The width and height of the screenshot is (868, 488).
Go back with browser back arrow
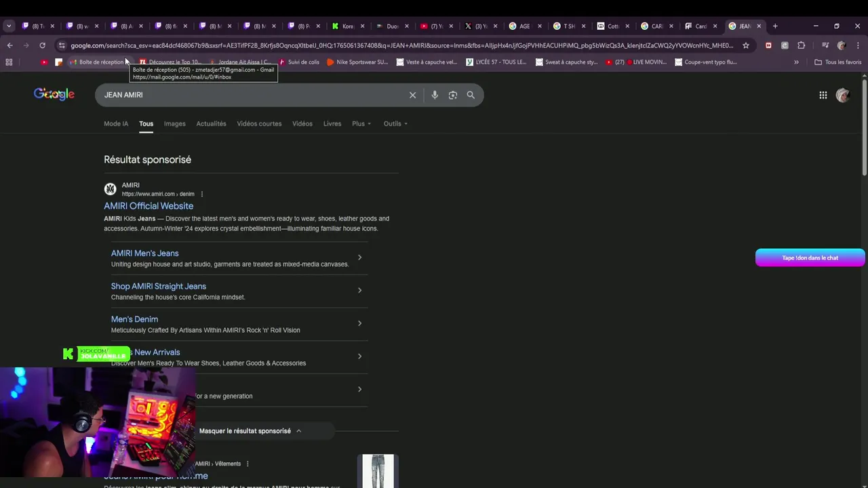click(x=9, y=45)
